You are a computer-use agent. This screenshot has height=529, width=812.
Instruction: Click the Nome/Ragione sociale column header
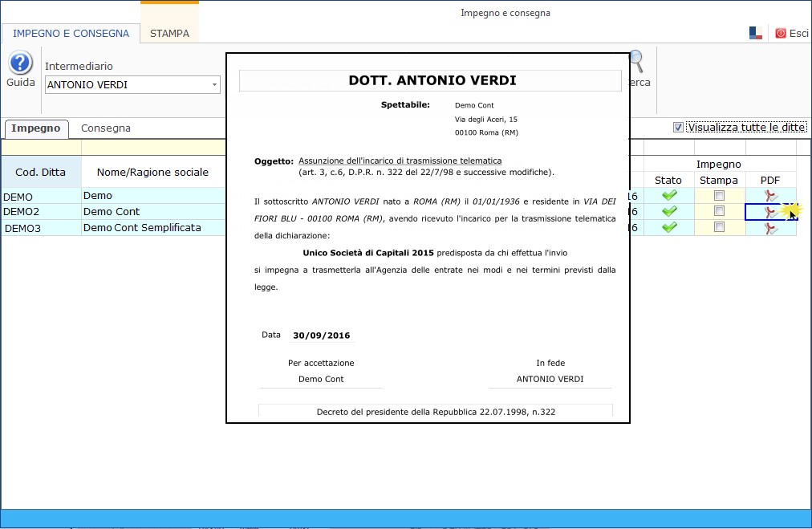152,172
